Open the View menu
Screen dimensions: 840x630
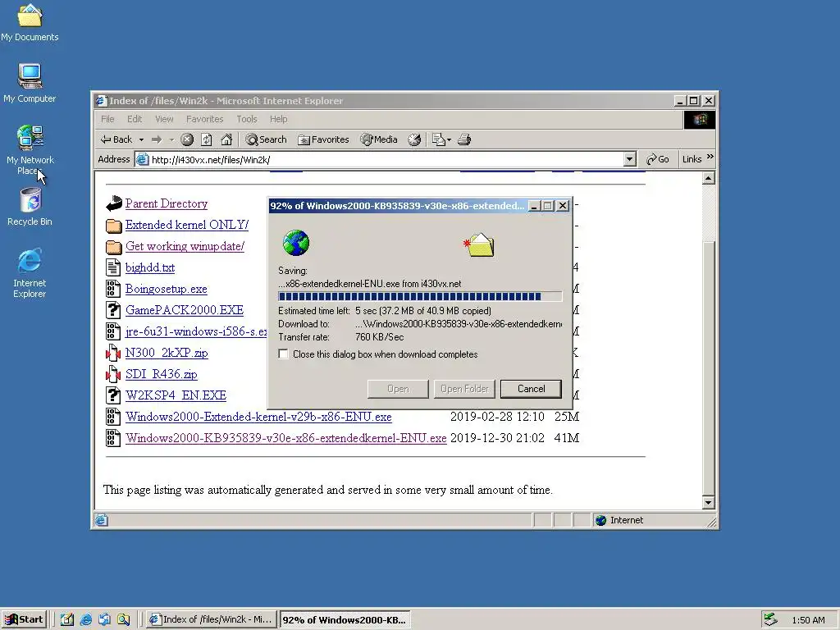(x=164, y=119)
